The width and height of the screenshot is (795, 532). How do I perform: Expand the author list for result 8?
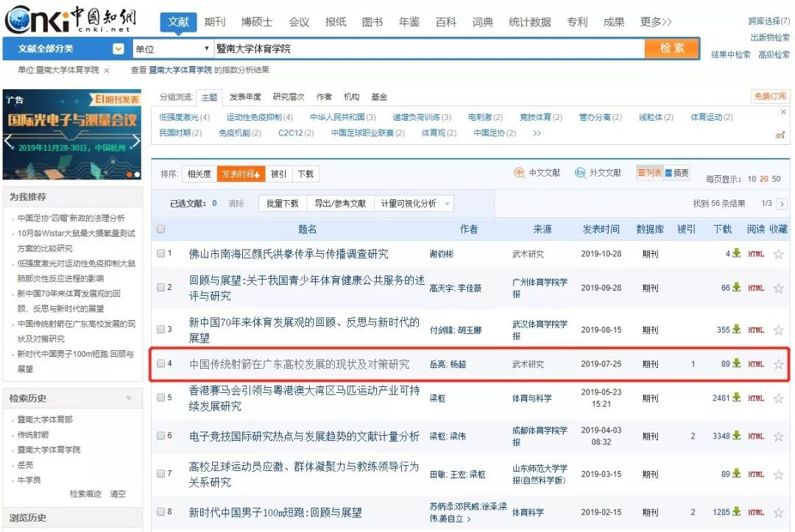(469, 519)
